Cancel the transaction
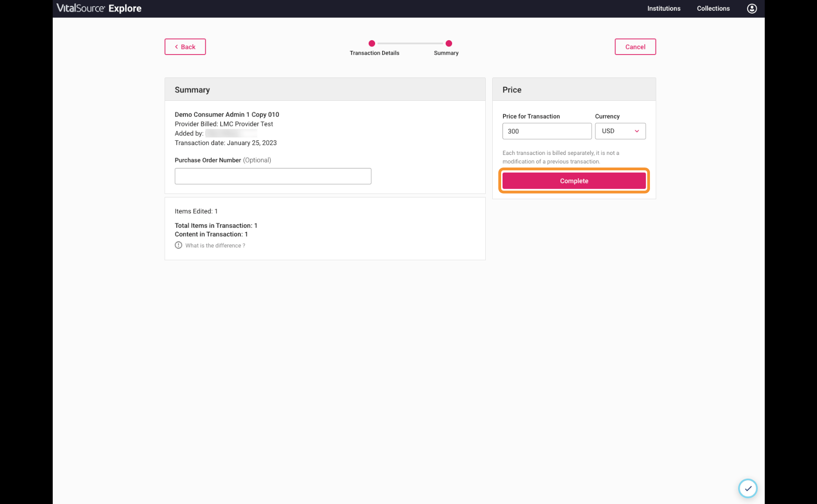 pyautogui.click(x=635, y=47)
